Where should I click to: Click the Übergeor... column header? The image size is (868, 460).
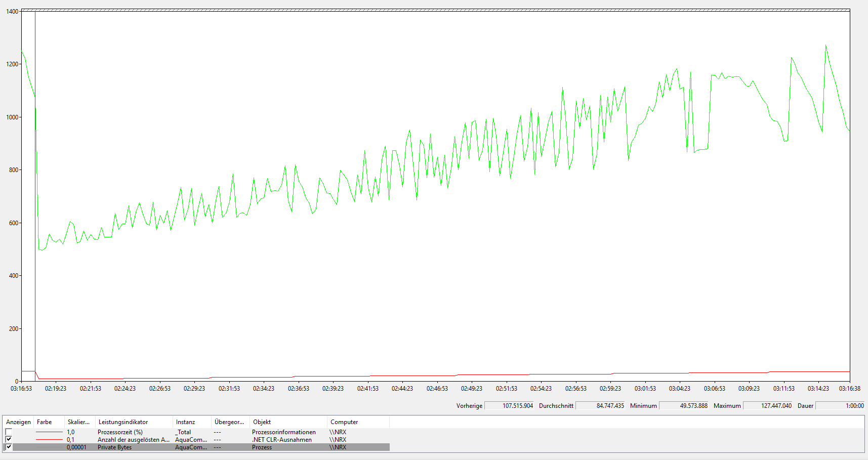(229, 422)
